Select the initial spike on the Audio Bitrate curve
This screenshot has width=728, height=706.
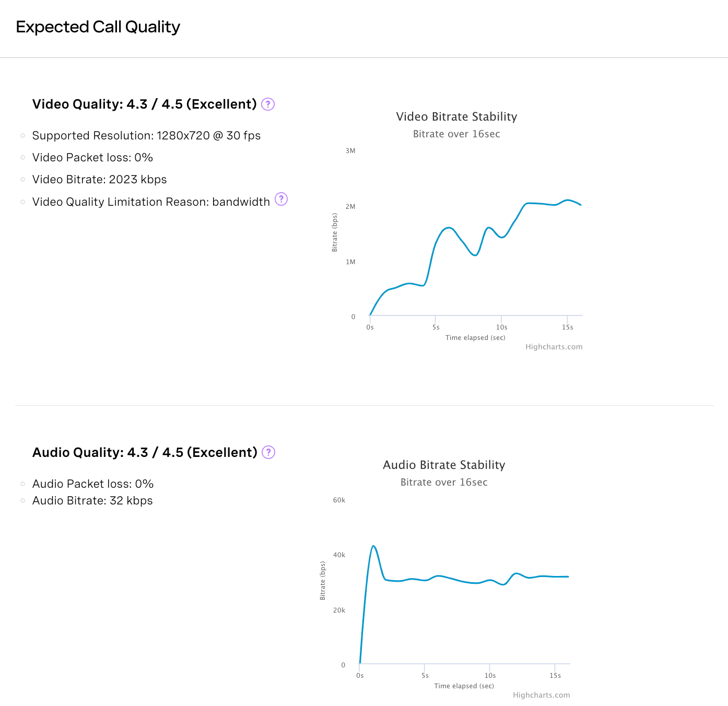tap(374, 546)
